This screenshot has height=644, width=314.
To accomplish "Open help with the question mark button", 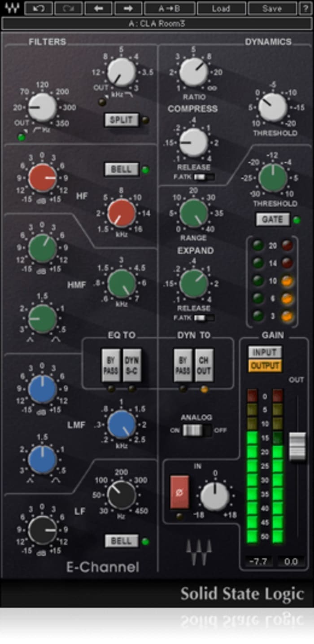I will coord(305,8).
